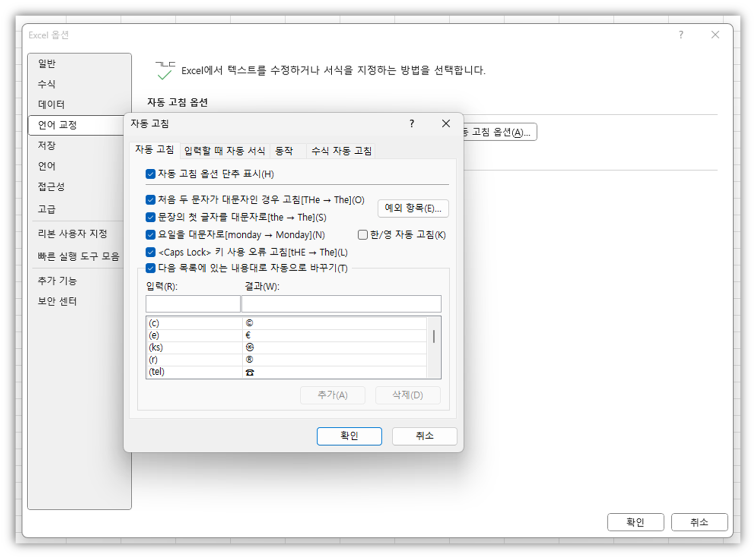
Task: Toggle 문장의 첫 글자를 대문자로 option
Action: pyautogui.click(x=151, y=217)
